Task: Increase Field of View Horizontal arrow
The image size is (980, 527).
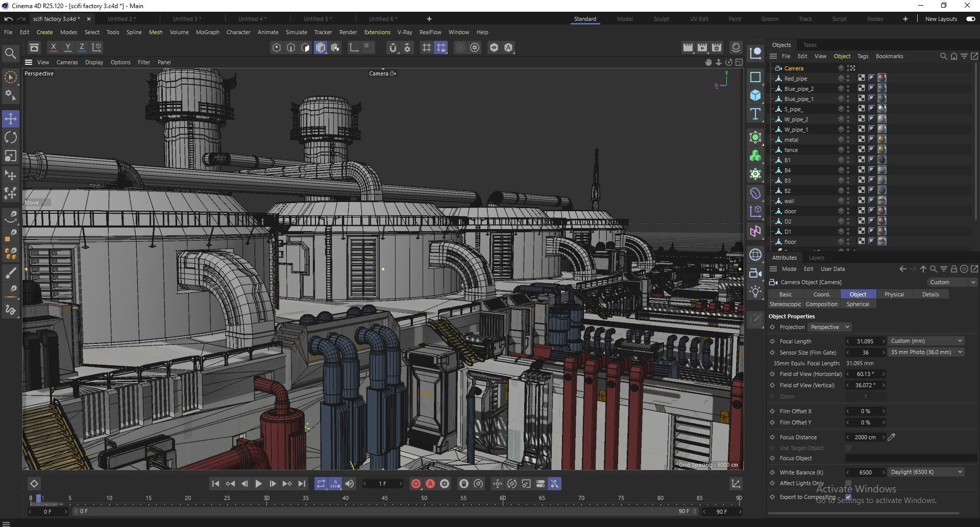Action: (x=884, y=374)
